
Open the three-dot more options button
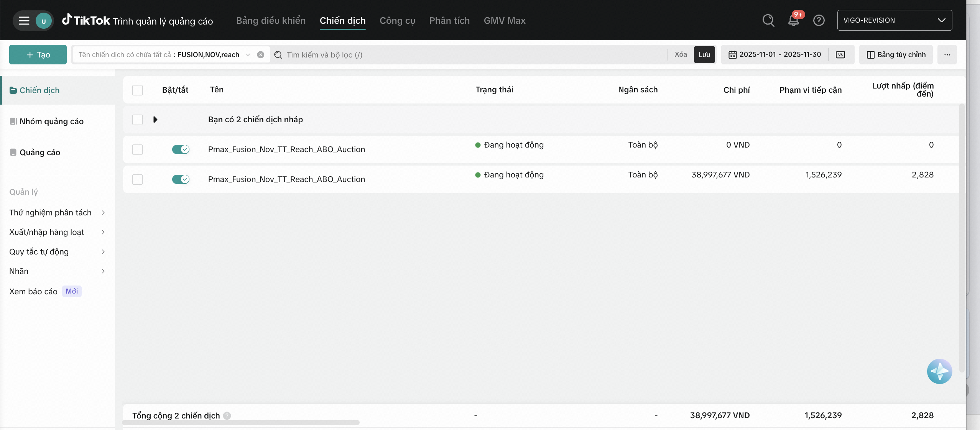coord(947,55)
